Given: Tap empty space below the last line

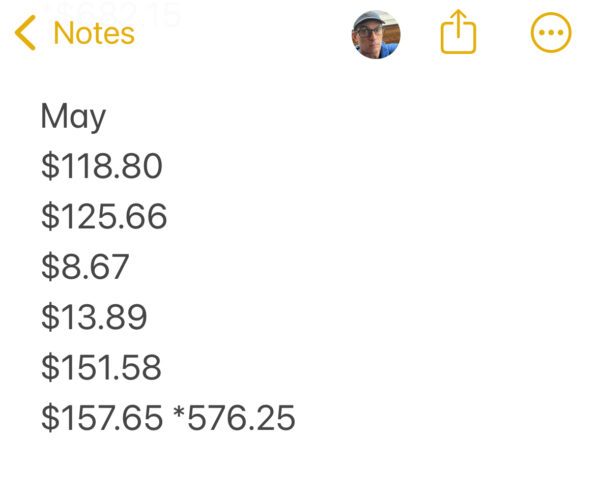Looking at the screenshot, I should [300, 465].
